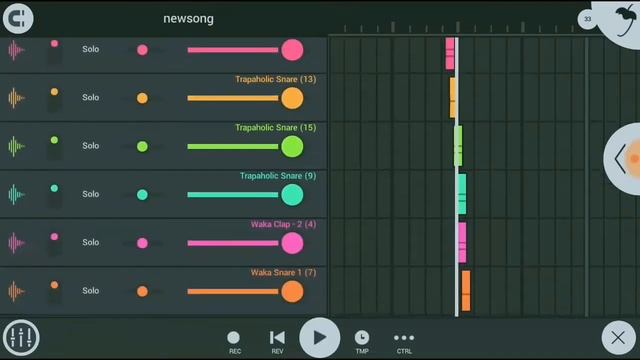Solo the top pink track
The height and width of the screenshot is (360, 640).
(91, 49)
